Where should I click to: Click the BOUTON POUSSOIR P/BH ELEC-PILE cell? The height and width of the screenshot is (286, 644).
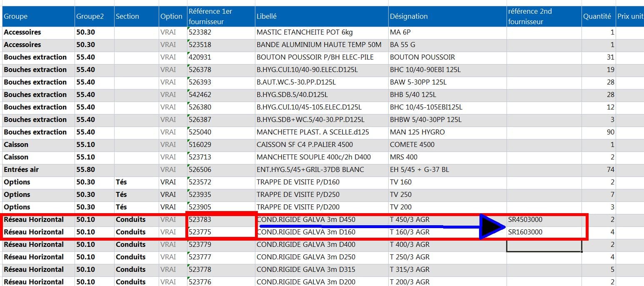(322, 57)
